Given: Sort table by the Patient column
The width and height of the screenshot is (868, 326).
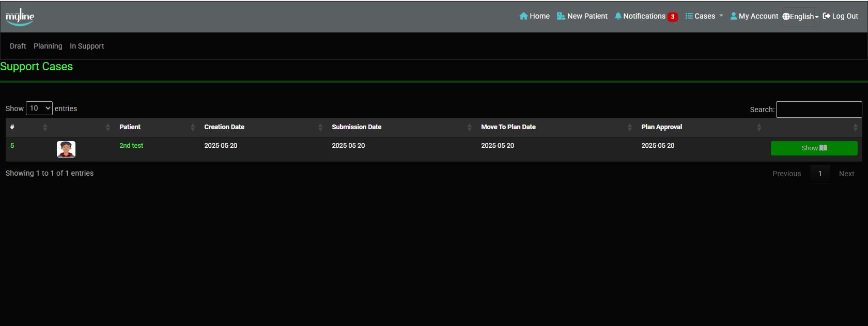Looking at the screenshot, I should 155,127.
